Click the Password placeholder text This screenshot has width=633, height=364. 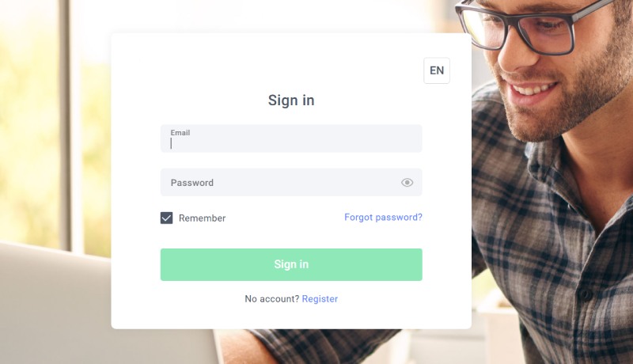click(x=192, y=183)
